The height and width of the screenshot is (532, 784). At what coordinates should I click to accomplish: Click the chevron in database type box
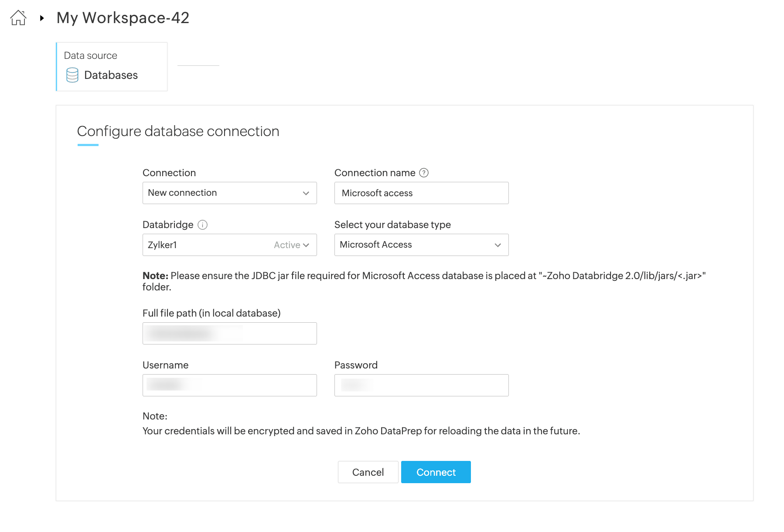pyautogui.click(x=498, y=245)
